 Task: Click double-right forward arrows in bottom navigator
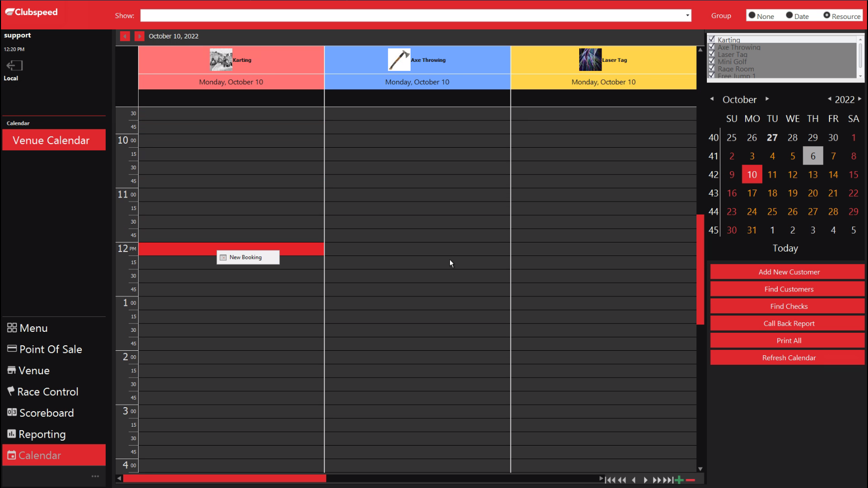click(x=657, y=480)
